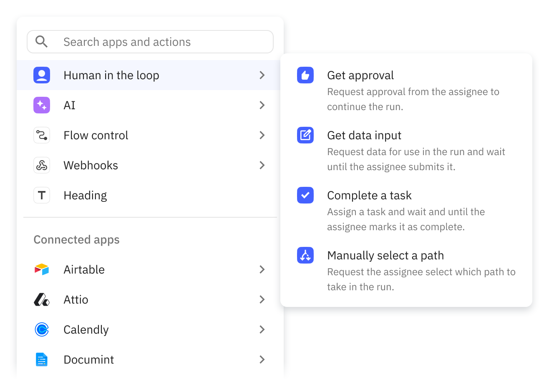Click the Documint document icon
This screenshot has width=549, height=392.
42,359
